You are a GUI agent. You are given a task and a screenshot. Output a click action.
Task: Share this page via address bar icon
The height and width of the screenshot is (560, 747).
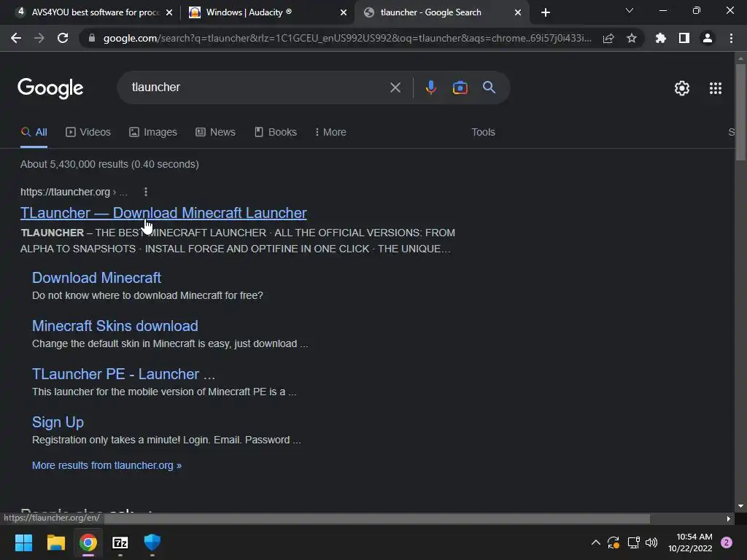click(x=608, y=38)
